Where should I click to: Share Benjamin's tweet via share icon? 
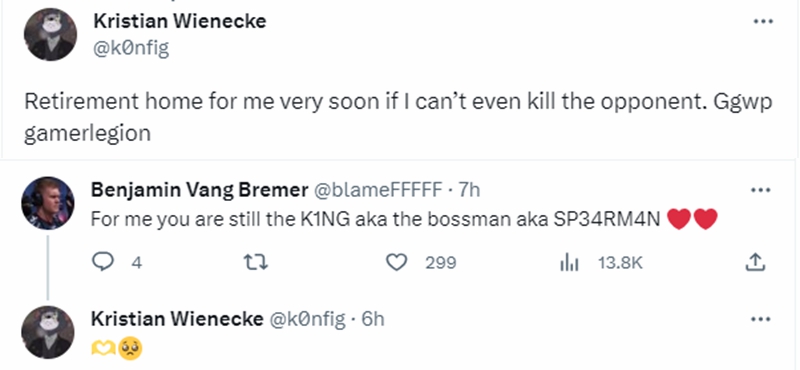755,262
